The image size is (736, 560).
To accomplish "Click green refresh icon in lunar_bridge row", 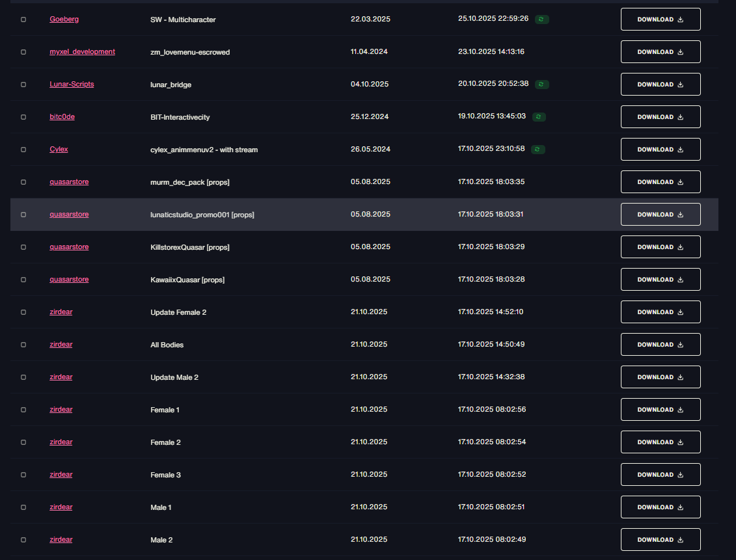I will pyautogui.click(x=541, y=85).
